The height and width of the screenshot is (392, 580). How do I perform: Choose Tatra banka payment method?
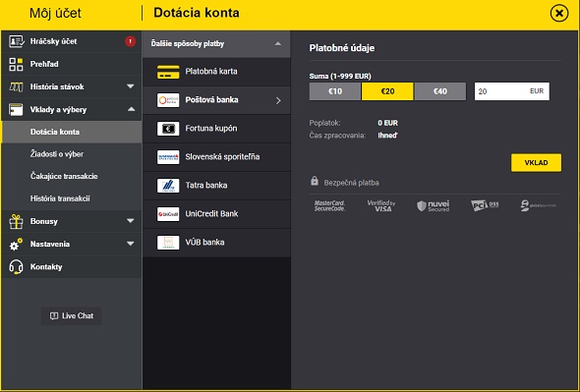216,186
